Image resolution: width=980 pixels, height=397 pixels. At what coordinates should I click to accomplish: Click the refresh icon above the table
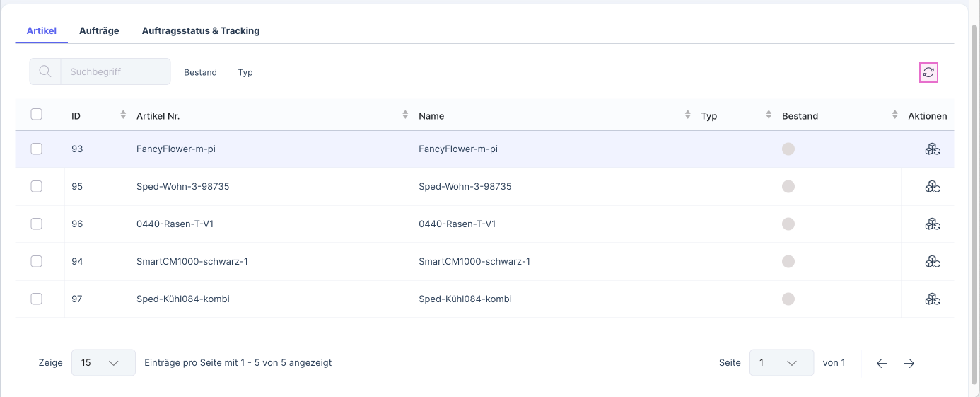point(928,72)
